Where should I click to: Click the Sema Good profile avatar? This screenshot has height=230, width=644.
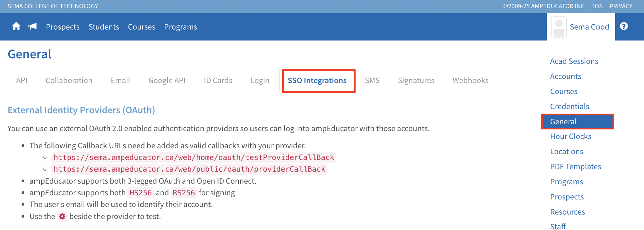(559, 27)
